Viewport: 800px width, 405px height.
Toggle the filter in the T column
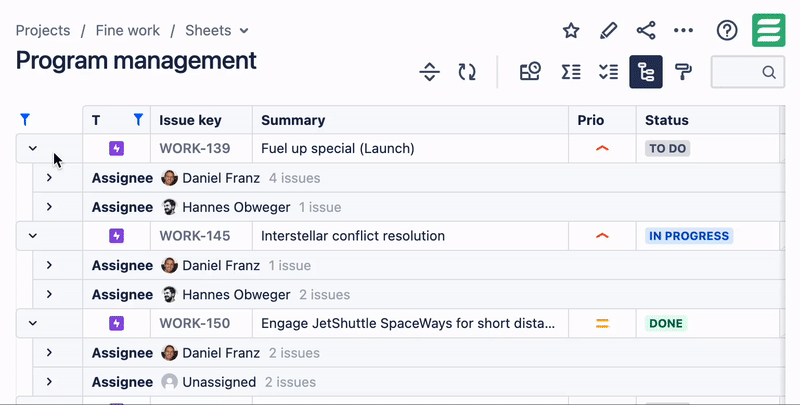138,120
